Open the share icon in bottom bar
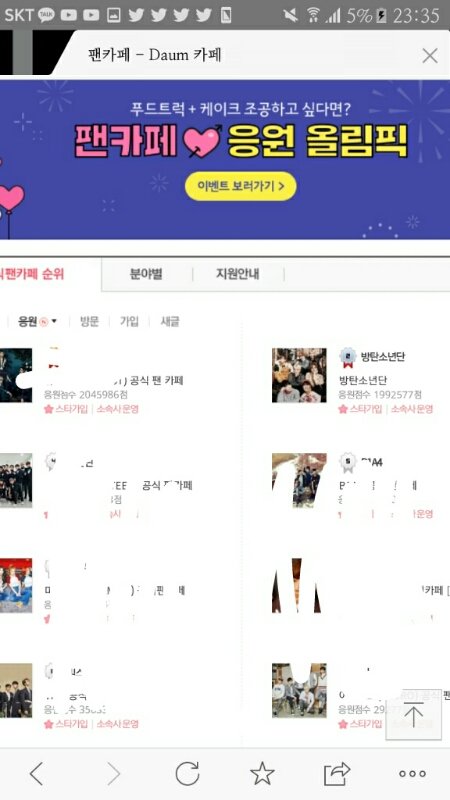Viewport: 450px width, 800px height. tap(337, 774)
